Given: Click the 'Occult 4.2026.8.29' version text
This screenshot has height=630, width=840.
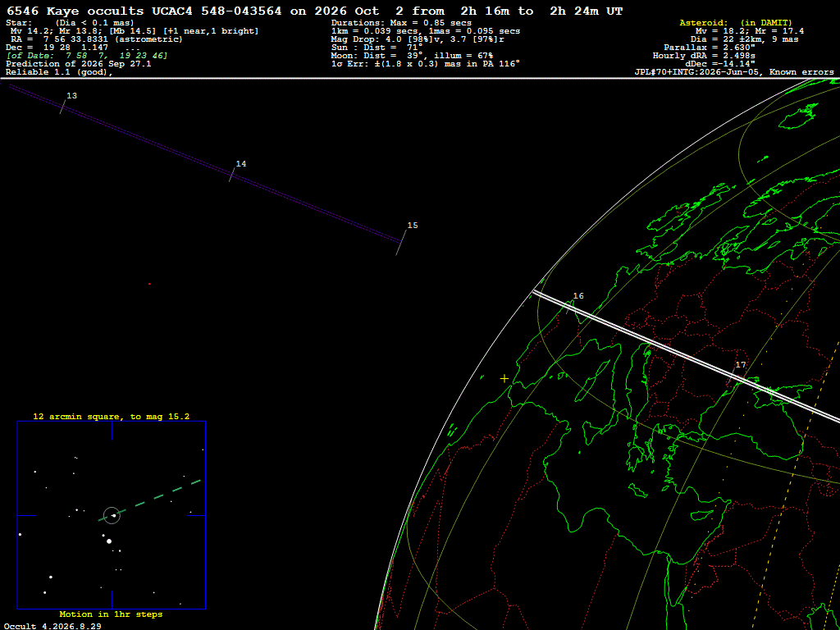Looking at the screenshot, I should coord(52,626).
